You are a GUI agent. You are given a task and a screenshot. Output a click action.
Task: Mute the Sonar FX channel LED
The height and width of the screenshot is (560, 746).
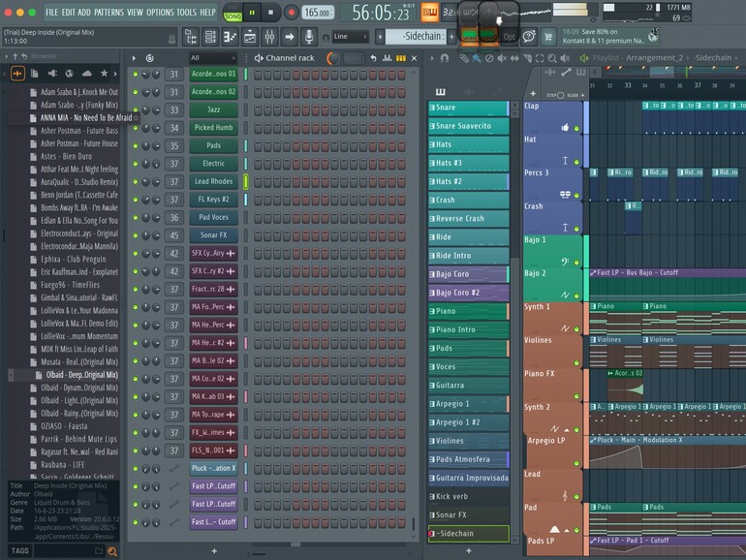click(x=136, y=235)
